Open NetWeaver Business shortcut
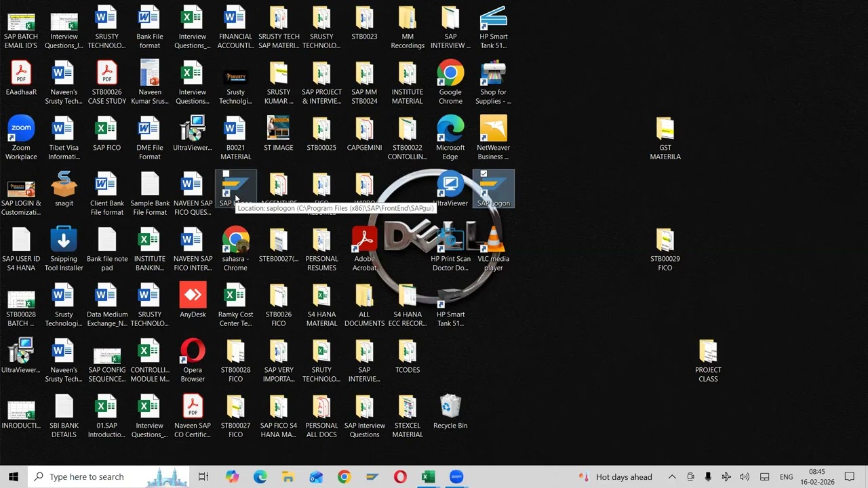 (493, 138)
